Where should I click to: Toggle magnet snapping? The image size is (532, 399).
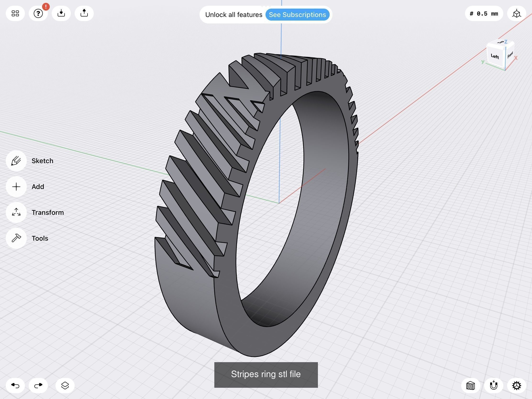point(493,386)
